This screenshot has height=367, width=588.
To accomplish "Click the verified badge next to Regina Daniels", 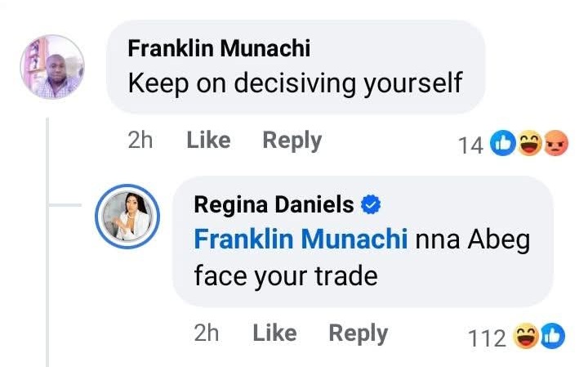I will (x=372, y=204).
